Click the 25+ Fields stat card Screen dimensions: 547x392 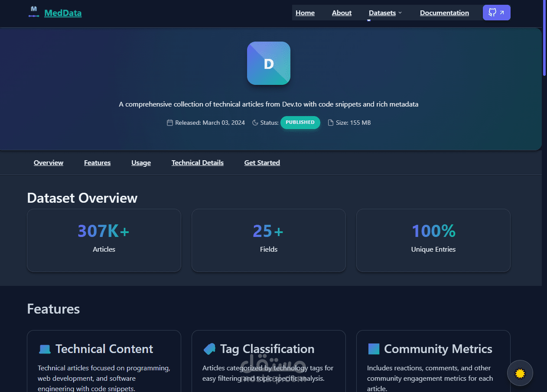click(269, 240)
